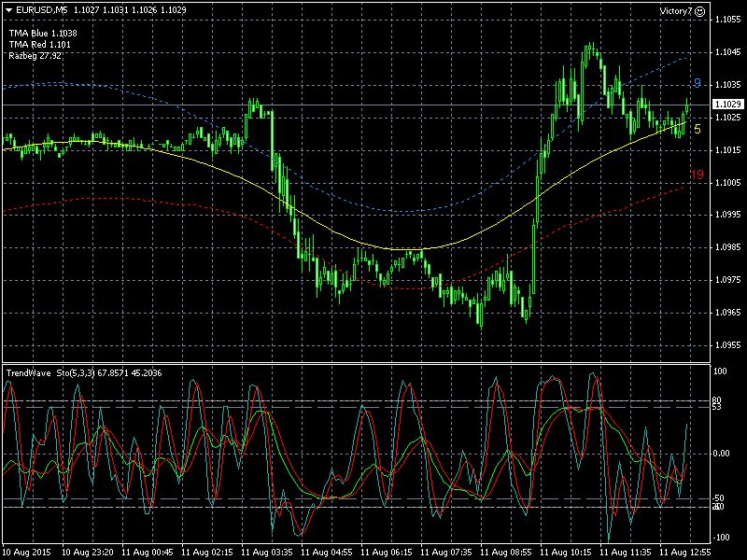Click the time axis label '10 Aug 2015'
Image resolution: width=747 pixels, height=560 pixels.
coord(27,553)
